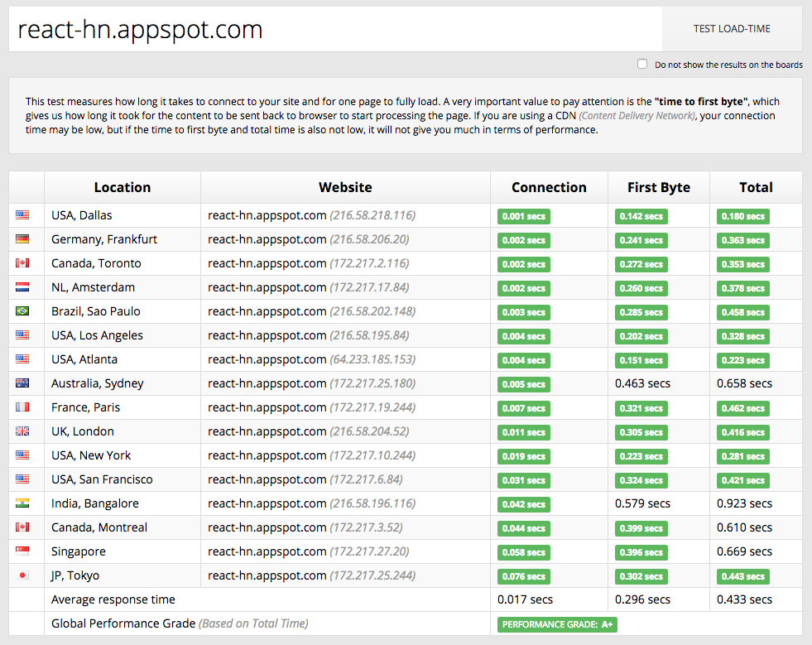Screen dimensions: 812x645
Task: Click the Location column header
Action: click(x=122, y=187)
